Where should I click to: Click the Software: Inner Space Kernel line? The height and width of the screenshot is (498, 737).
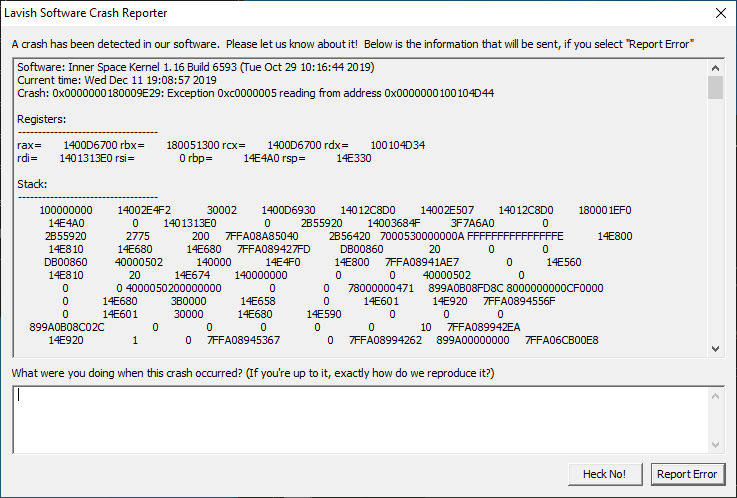[196, 67]
